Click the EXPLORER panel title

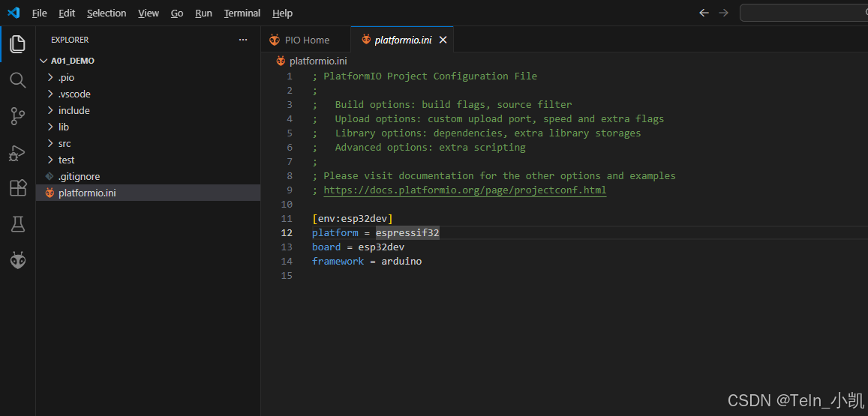click(70, 40)
